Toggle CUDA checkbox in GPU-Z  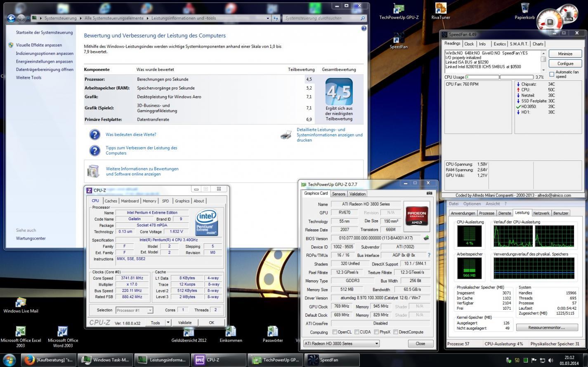coord(357,332)
